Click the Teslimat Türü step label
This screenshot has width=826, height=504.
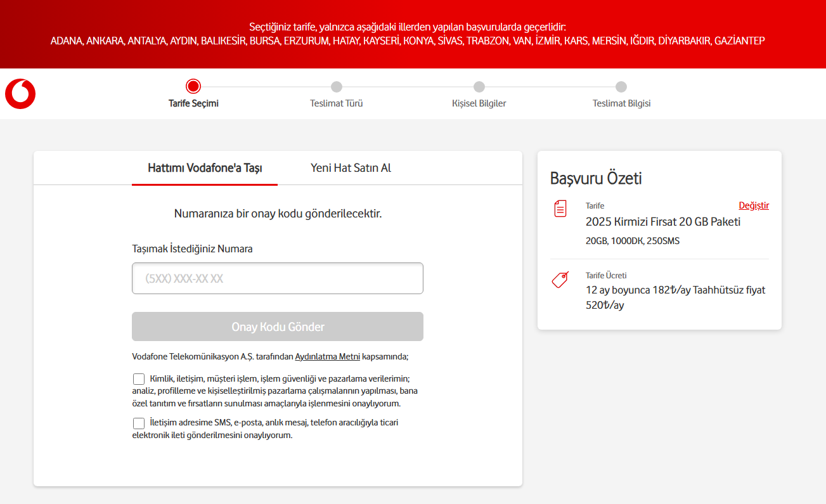337,103
